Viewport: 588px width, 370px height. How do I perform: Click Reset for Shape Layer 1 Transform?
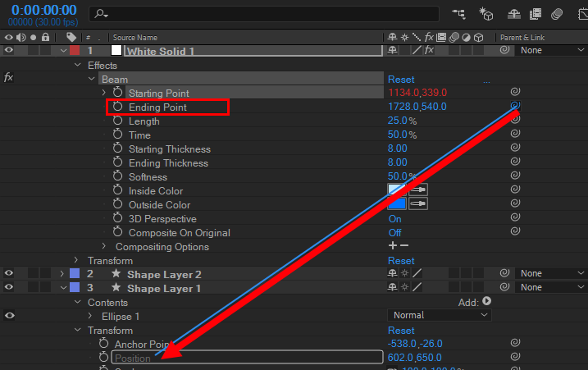pyautogui.click(x=401, y=331)
